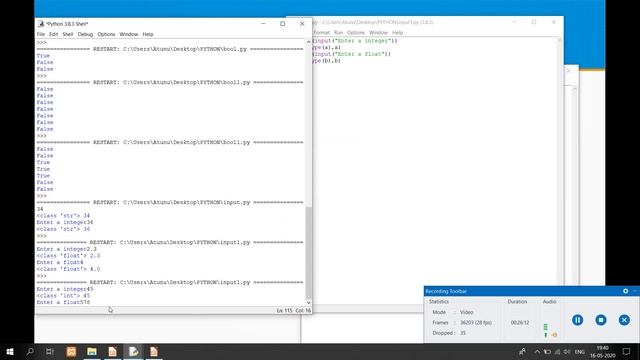The height and width of the screenshot is (360, 640).
Task: Stop the screen recording
Action: 601,320
